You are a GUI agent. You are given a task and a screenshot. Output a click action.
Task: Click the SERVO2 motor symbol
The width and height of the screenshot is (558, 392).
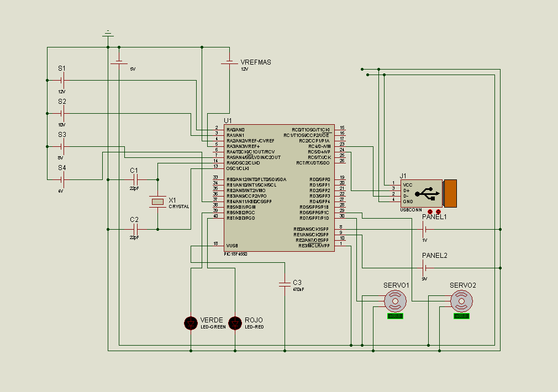[461, 301]
